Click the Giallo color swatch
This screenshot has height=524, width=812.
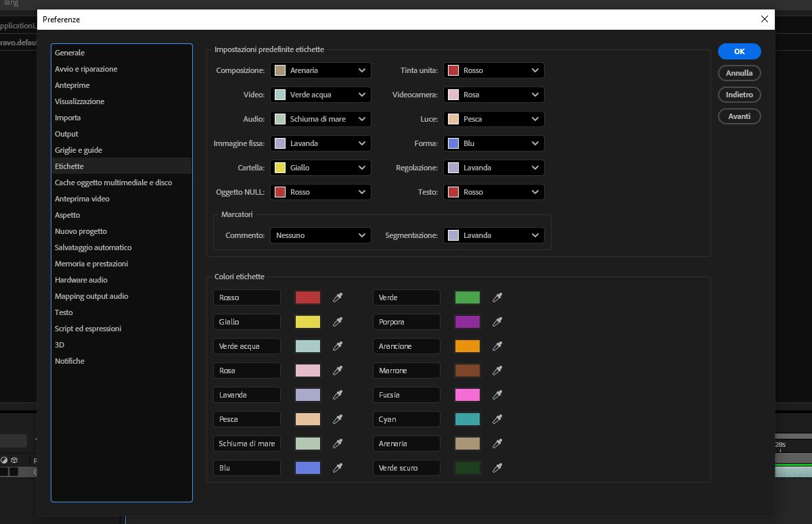(x=308, y=322)
